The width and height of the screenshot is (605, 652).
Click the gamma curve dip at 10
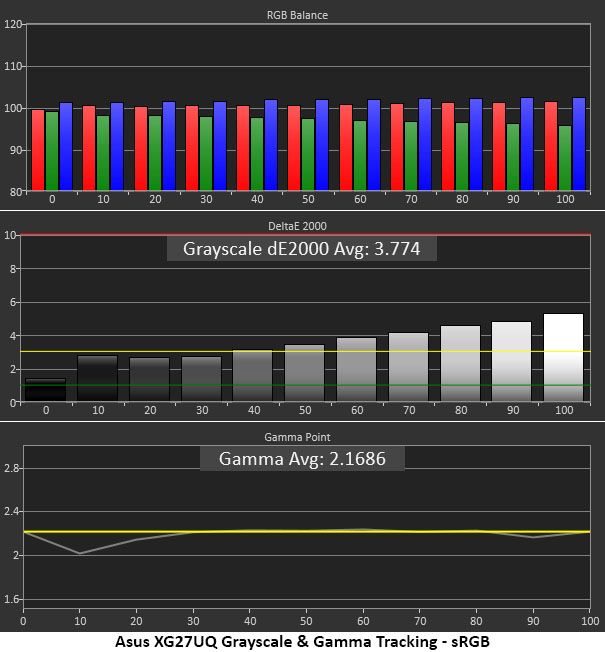pyautogui.click(x=80, y=553)
